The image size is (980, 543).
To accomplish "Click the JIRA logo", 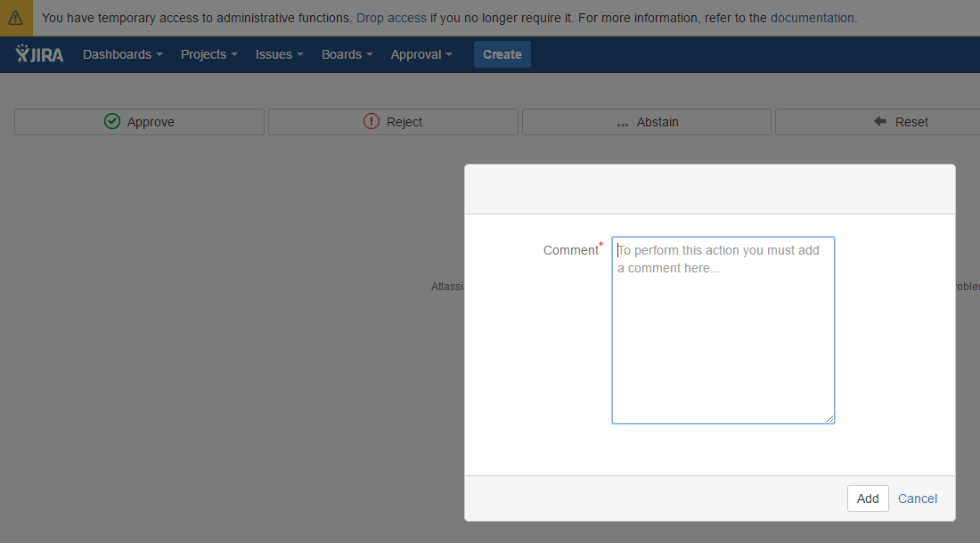I will (x=39, y=54).
